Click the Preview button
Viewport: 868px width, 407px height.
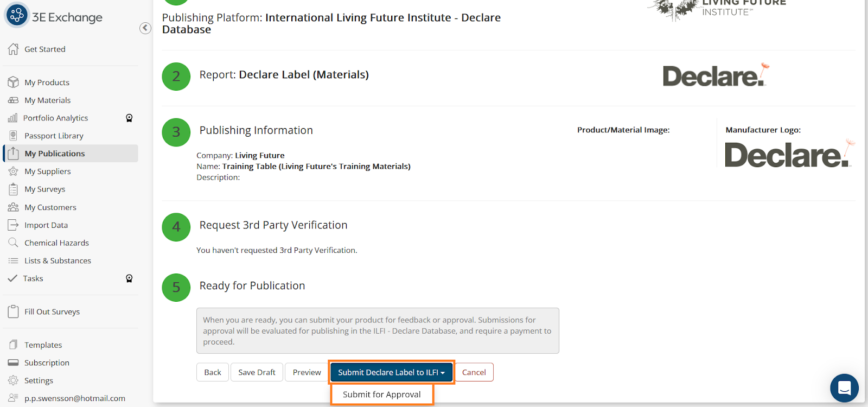[x=307, y=372]
